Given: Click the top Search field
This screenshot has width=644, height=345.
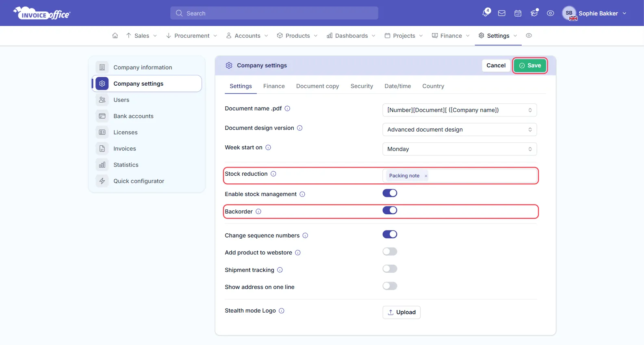Looking at the screenshot, I should point(274,13).
